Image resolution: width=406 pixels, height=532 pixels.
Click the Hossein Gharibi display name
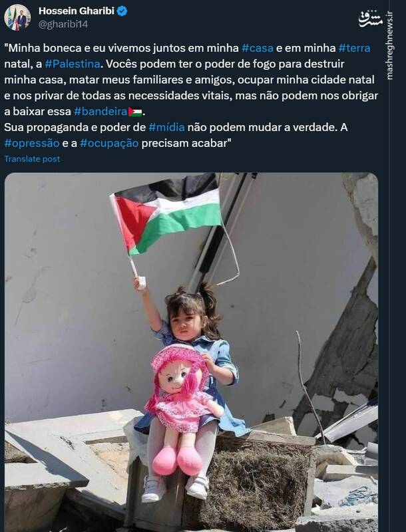coord(77,11)
